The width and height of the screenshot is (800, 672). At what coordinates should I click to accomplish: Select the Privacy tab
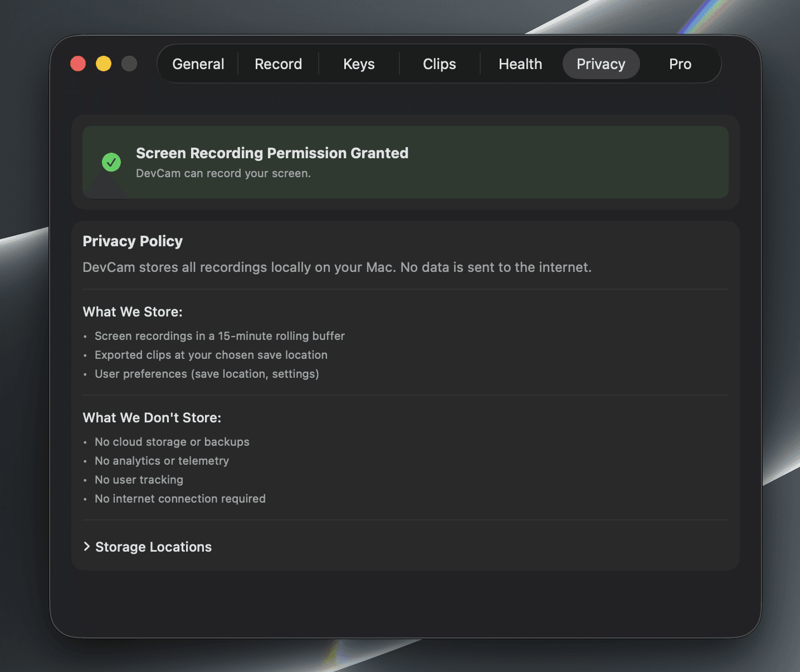click(601, 64)
